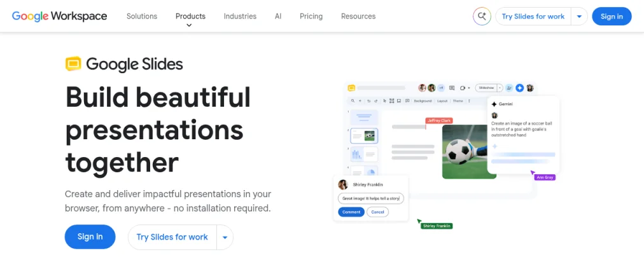The width and height of the screenshot is (644, 267).
Task: Click the add comment icon in preview toolbar
Action: coord(407,101)
